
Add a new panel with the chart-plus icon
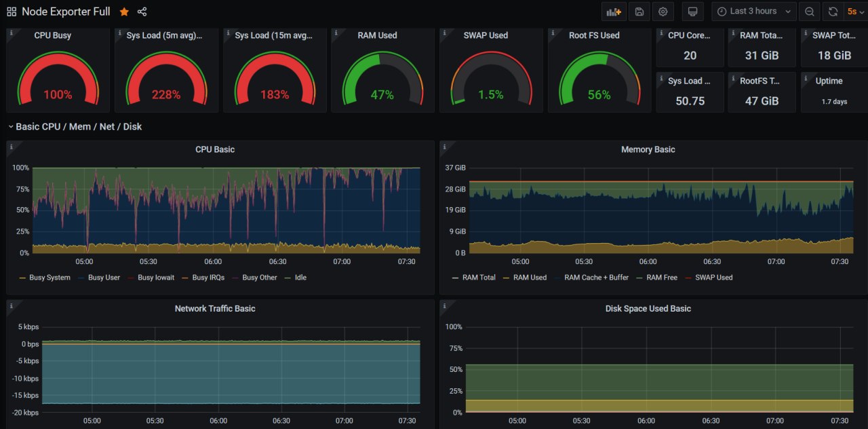[614, 12]
